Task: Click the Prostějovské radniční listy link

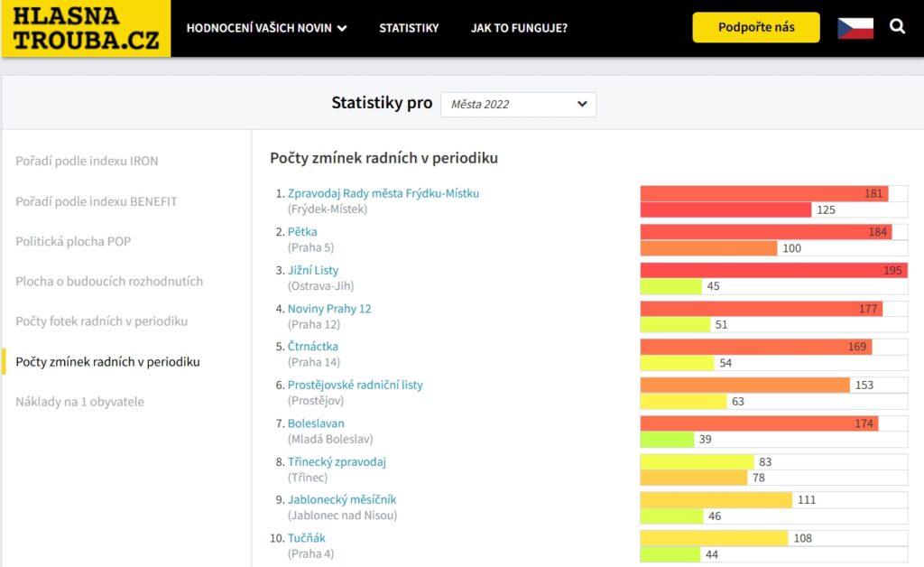Action: [355, 385]
